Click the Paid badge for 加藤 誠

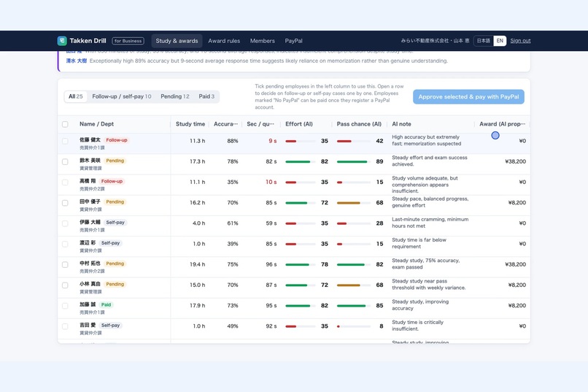[x=106, y=304]
